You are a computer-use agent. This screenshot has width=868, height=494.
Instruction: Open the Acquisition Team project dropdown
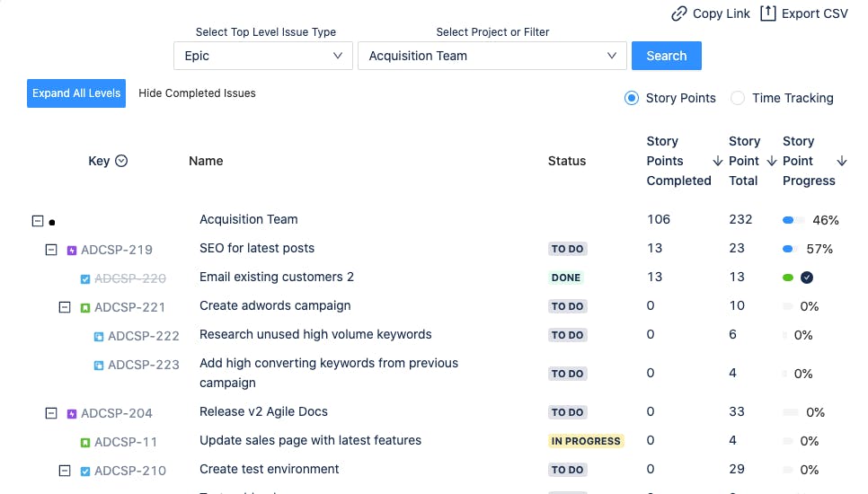492,56
